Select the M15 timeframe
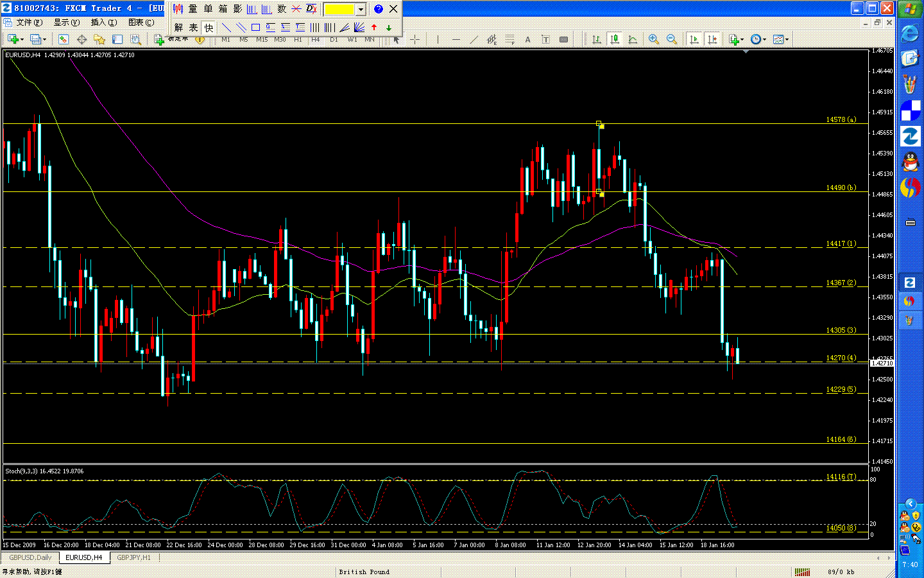The width and height of the screenshot is (924, 578). [x=262, y=40]
